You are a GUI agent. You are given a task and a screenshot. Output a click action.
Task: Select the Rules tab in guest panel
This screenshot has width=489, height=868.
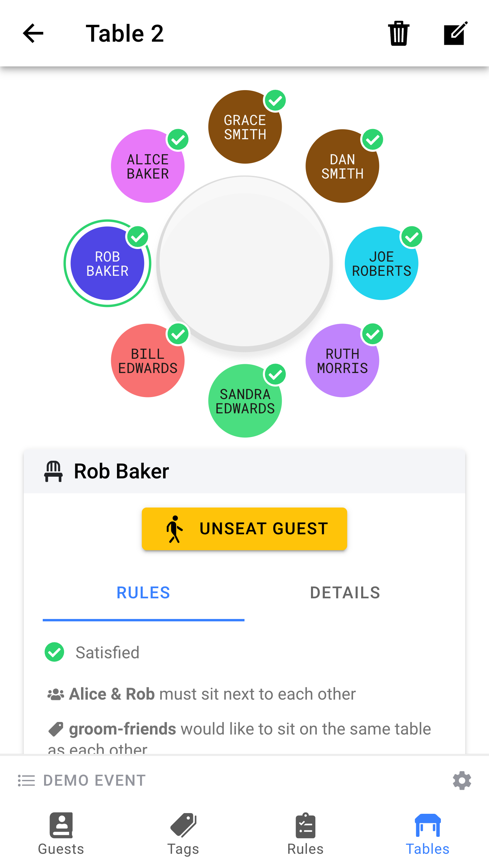point(143,593)
